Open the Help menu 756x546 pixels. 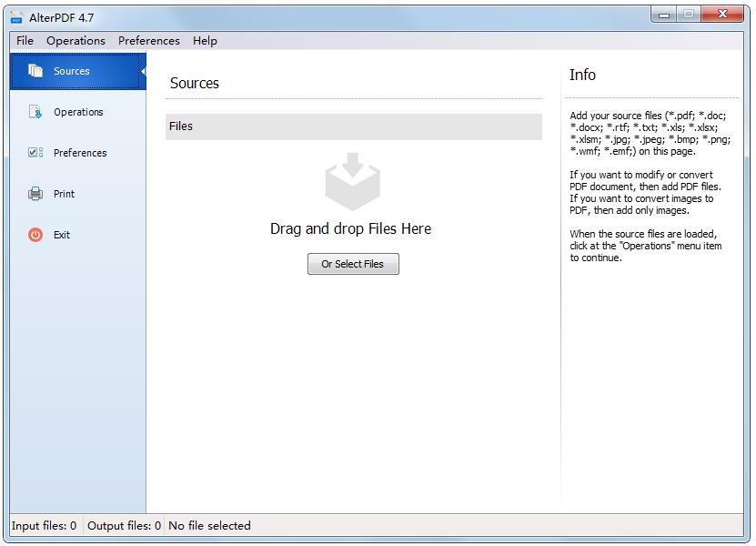205,40
